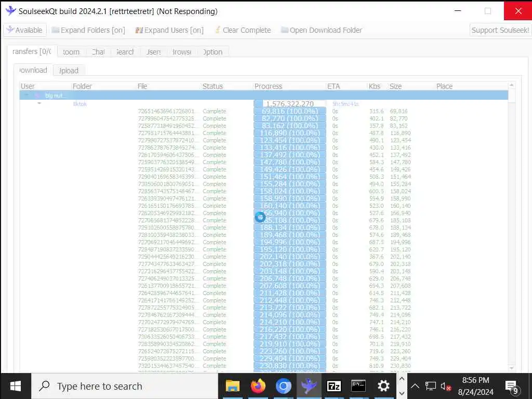Click the taskbar search box
Image resolution: width=532 pixels, height=399 pixels.
tap(125, 386)
